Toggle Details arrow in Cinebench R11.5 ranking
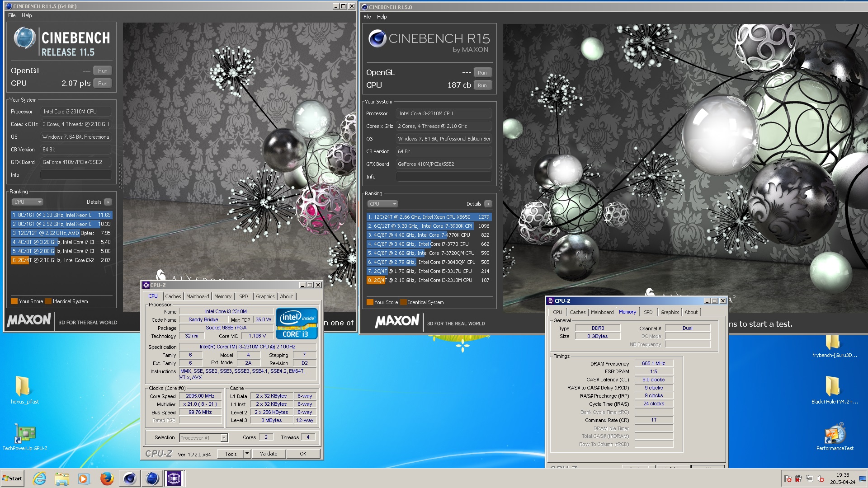Viewport: 868px width, 488px height. click(x=108, y=202)
